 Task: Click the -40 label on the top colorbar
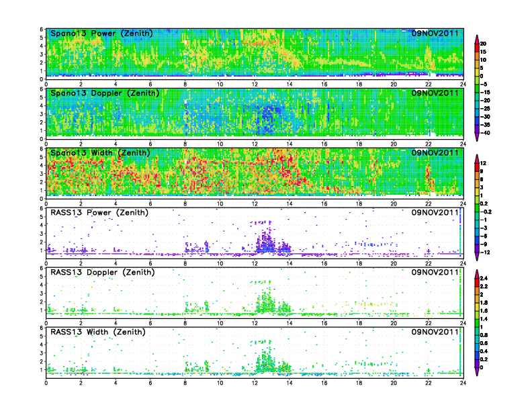tap(485, 133)
